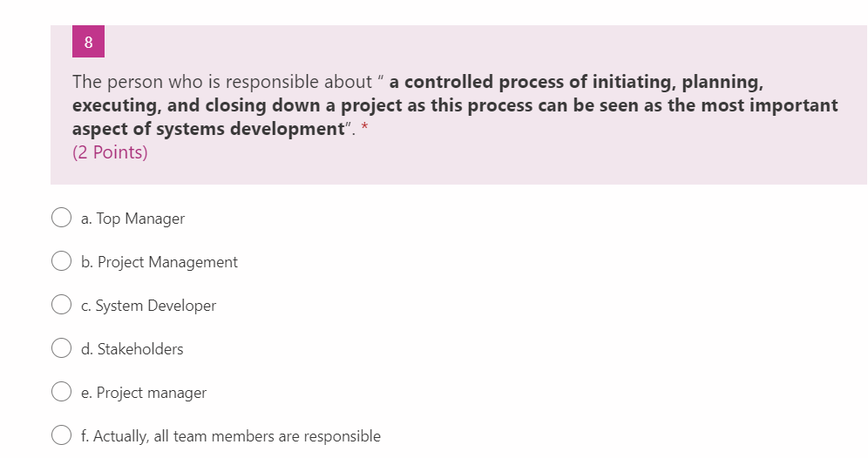Click the 'a. Top Manager' answer label
This screenshot has width=868, height=458.
point(132,219)
